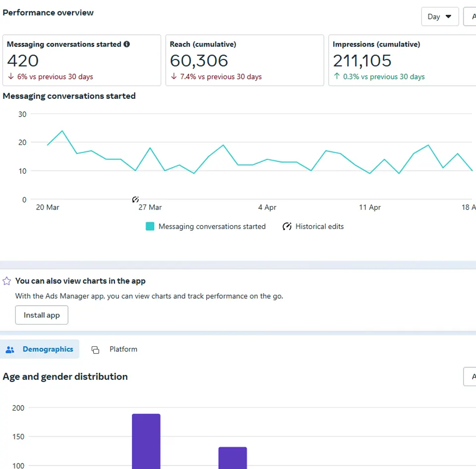This screenshot has height=469, width=476.
Task: Click the historical edits marker on the chart axis
Action: (135, 200)
